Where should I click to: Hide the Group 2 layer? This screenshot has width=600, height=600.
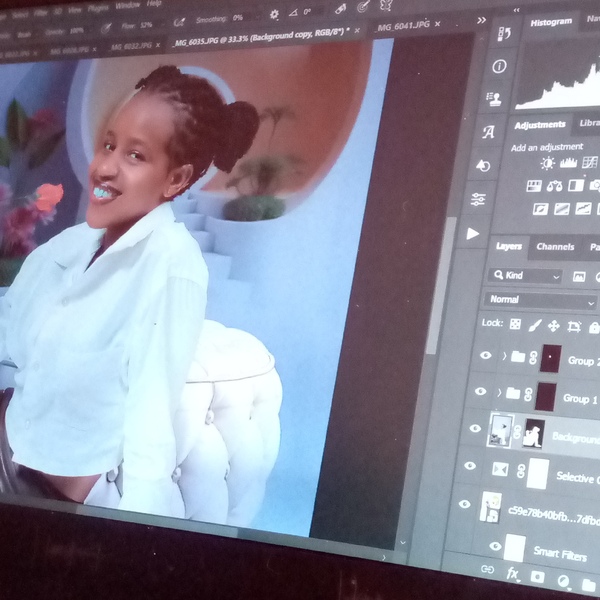[x=486, y=355]
